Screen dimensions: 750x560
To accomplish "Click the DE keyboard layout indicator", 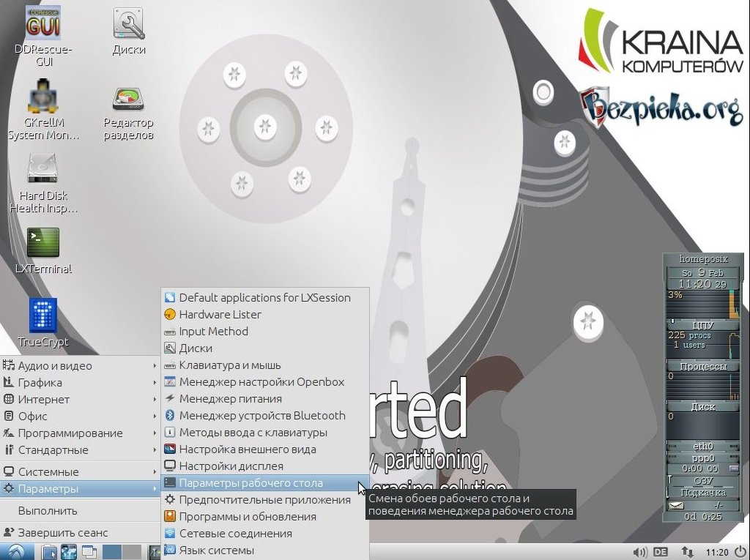I will 661,553.
